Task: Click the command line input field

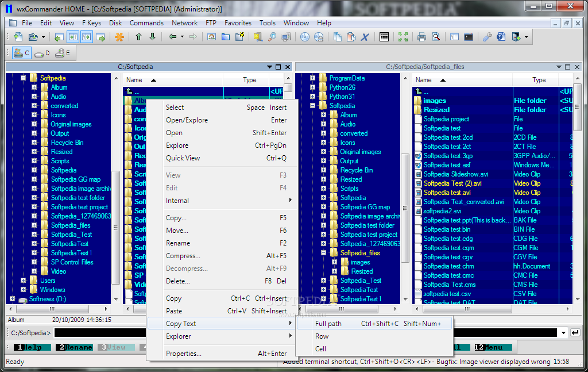Action: coord(305,333)
